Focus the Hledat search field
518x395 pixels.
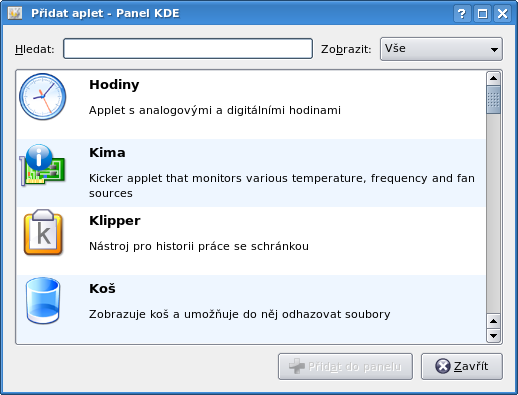[188, 49]
